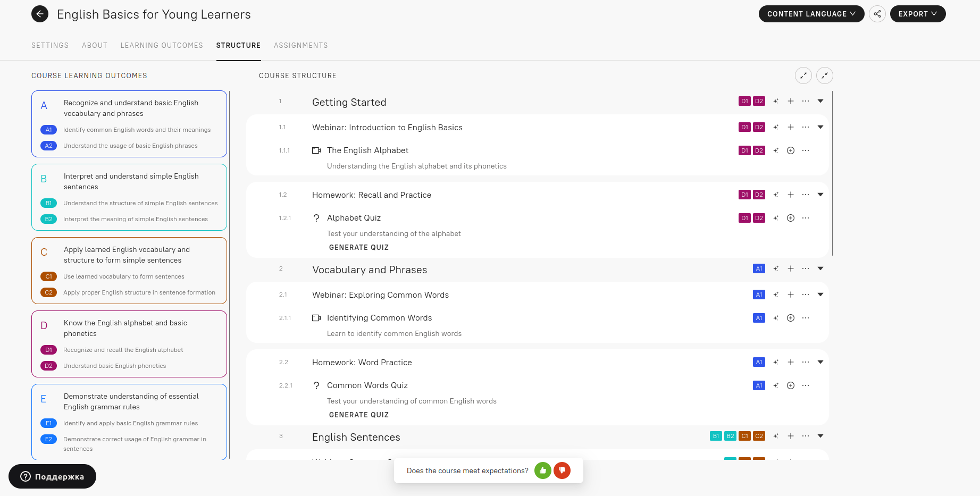Open the Content Language dropdown
The height and width of the screenshot is (496, 980).
click(811, 14)
